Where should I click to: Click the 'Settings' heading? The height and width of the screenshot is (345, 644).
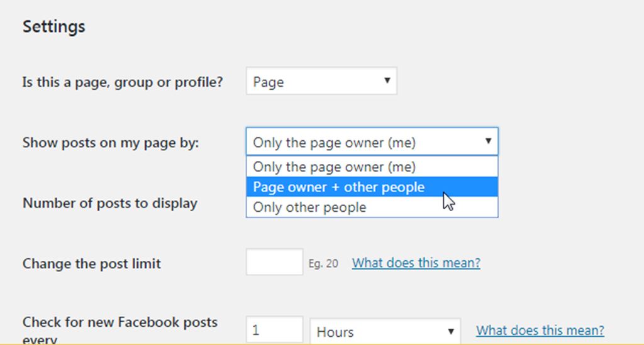(x=53, y=27)
